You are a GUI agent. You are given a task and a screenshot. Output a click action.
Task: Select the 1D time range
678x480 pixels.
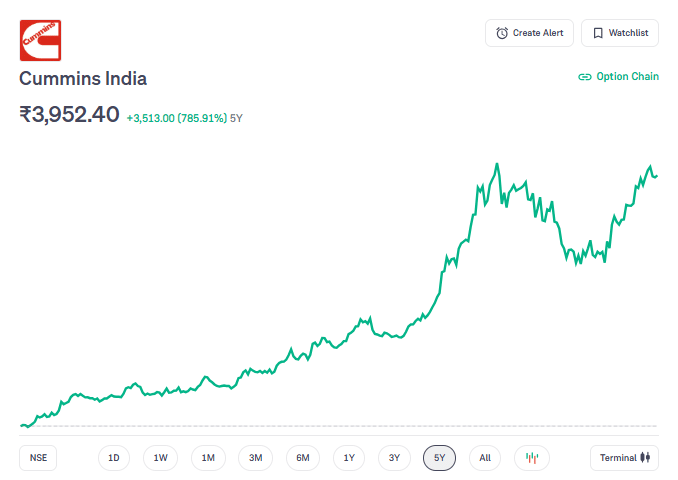[x=114, y=458]
